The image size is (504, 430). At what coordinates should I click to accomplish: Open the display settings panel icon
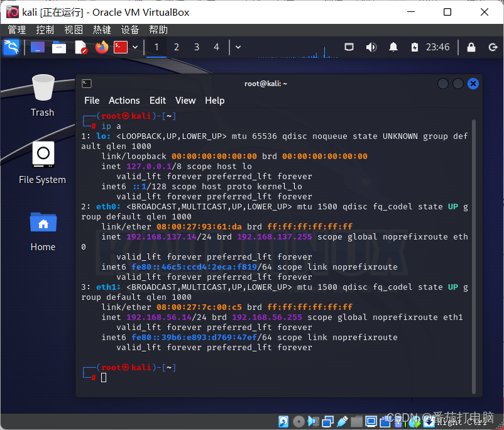coord(349,47)
